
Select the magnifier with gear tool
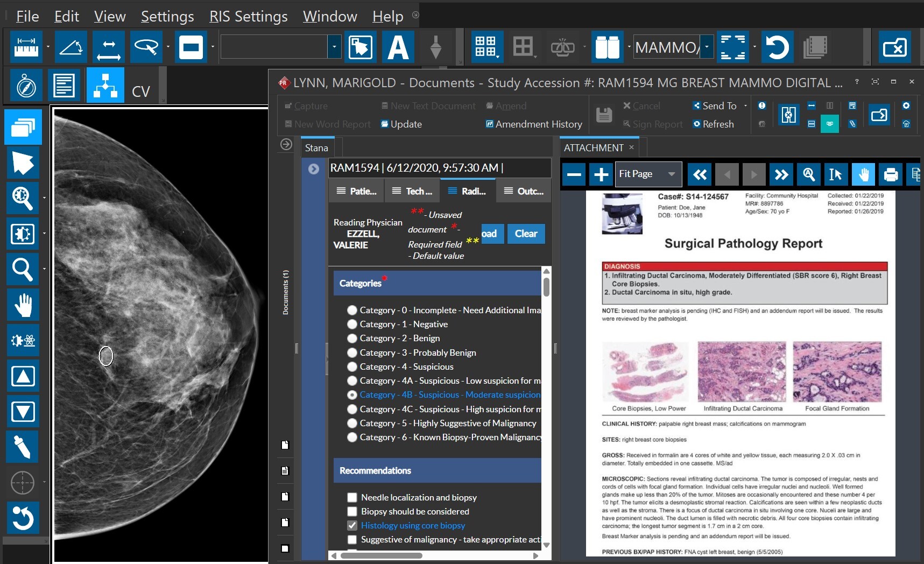[23, 198]
